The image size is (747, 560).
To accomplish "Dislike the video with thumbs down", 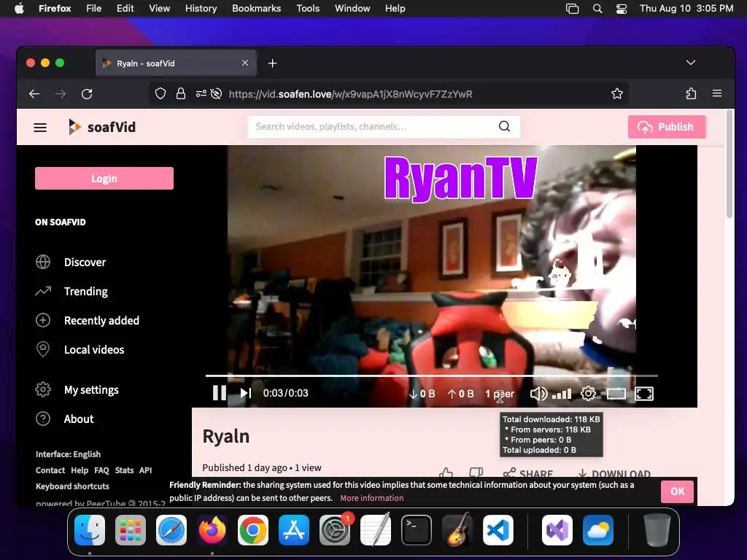I will [x=476, y=472].
